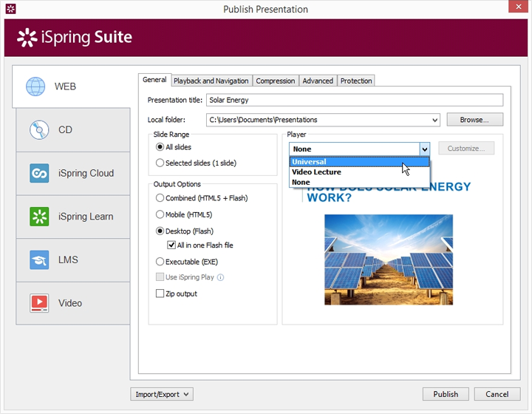Select the WEB publishing destination

(71, 86)
